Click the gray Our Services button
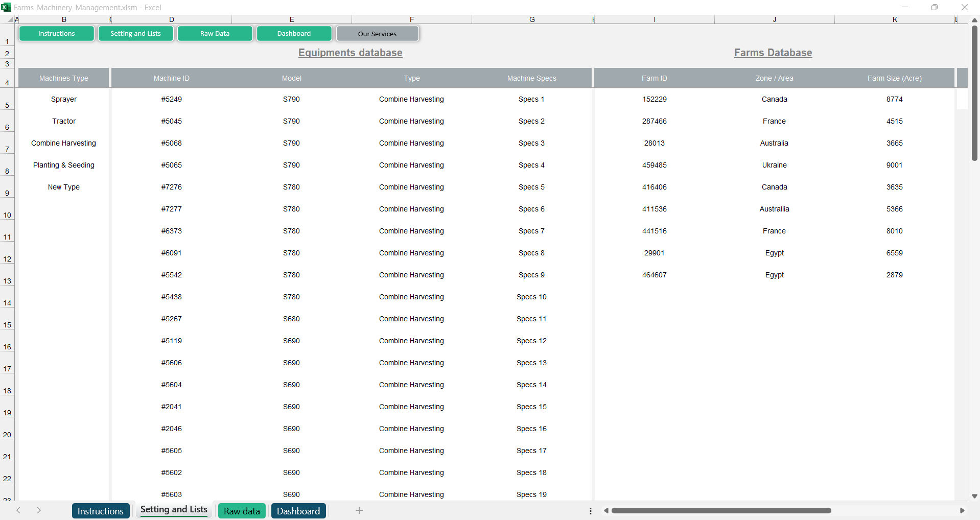 click(x=377, y=34)
